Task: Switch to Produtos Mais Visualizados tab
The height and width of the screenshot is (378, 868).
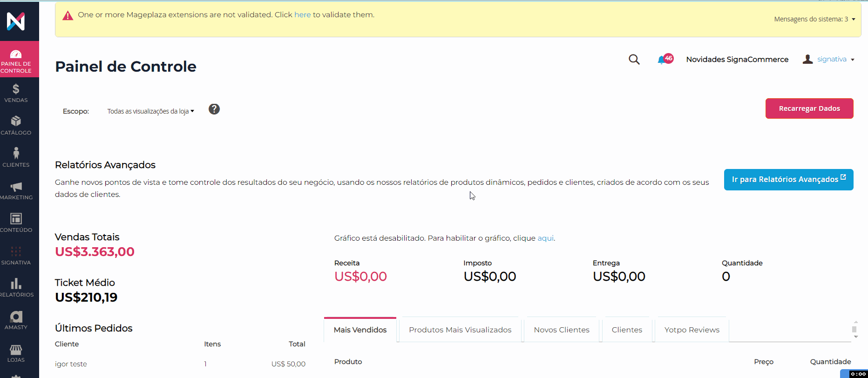Action: [x=460, y=330]
